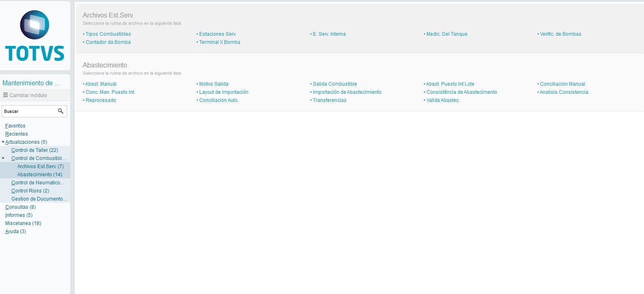Viewport: 644px width, 294px height.
Task: Click the Archivos Est.Serv. section heading
Action: pyautogui.click(x=108, y=15)
